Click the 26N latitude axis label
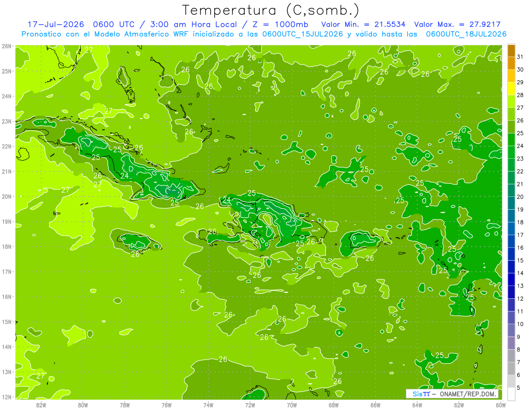 7,46
